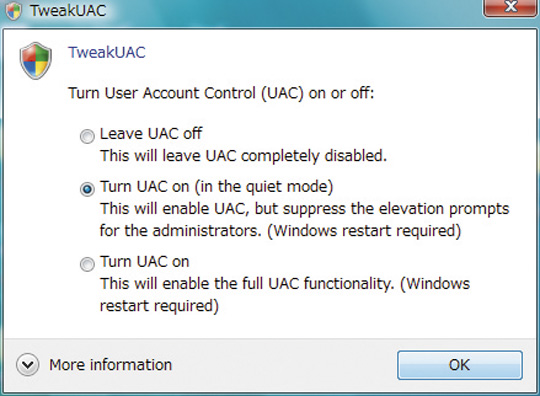Close the TweakUAC window
Viewport: 540px width, 396px height.
point(510,8)
